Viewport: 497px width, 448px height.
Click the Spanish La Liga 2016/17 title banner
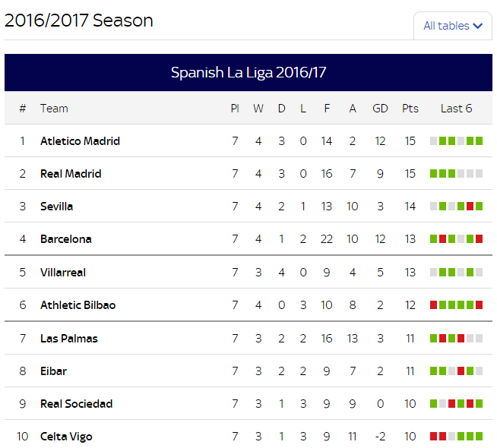[x=248, y=72]
